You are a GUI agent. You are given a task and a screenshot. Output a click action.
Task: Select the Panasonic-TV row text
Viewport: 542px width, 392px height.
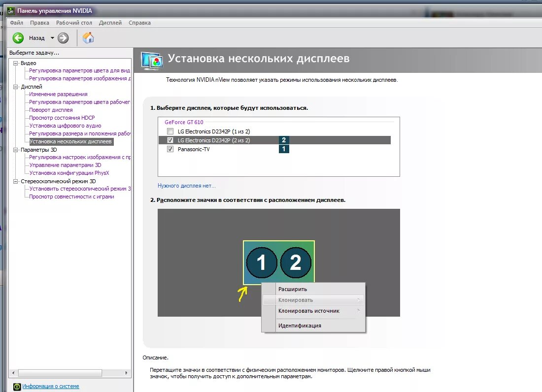194,149
